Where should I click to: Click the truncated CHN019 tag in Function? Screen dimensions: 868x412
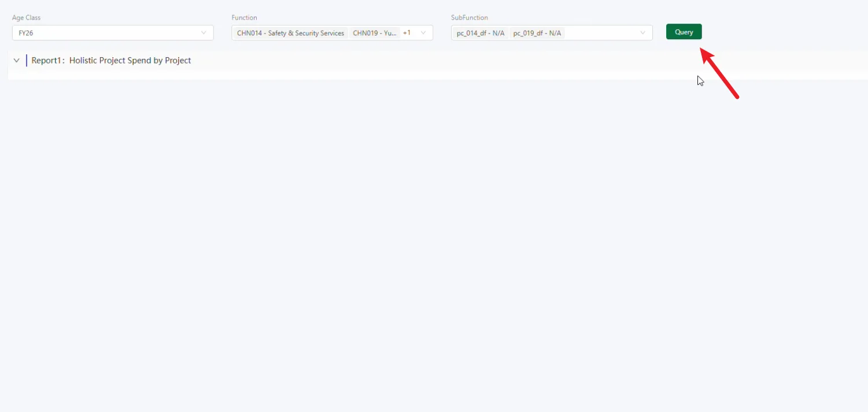click(374, 34)
